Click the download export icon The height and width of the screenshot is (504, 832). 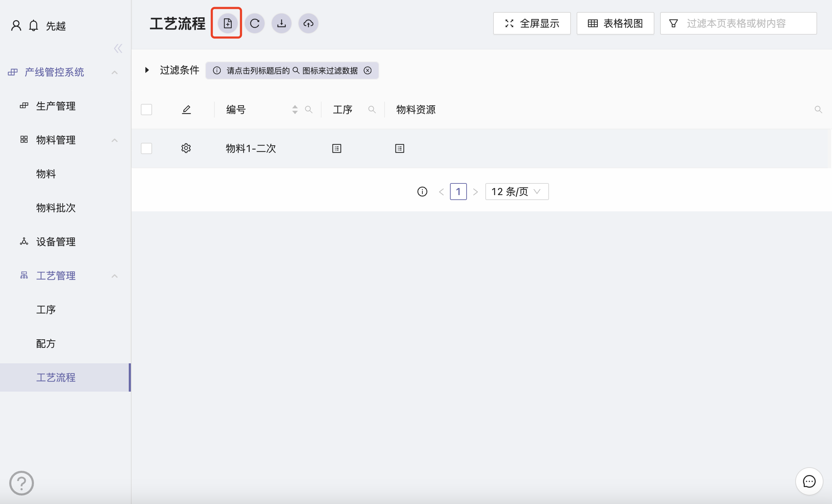pyautogui.click(x=282, y=23)
